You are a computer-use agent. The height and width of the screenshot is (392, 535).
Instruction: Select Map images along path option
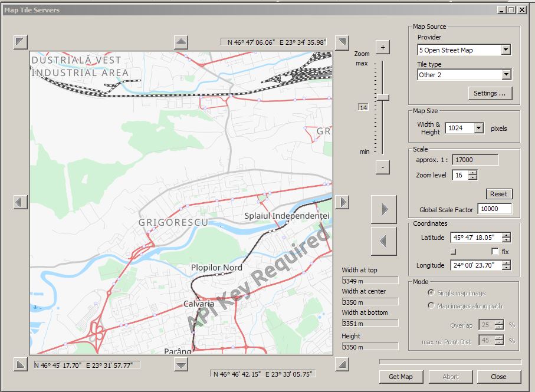click(431, 305)
